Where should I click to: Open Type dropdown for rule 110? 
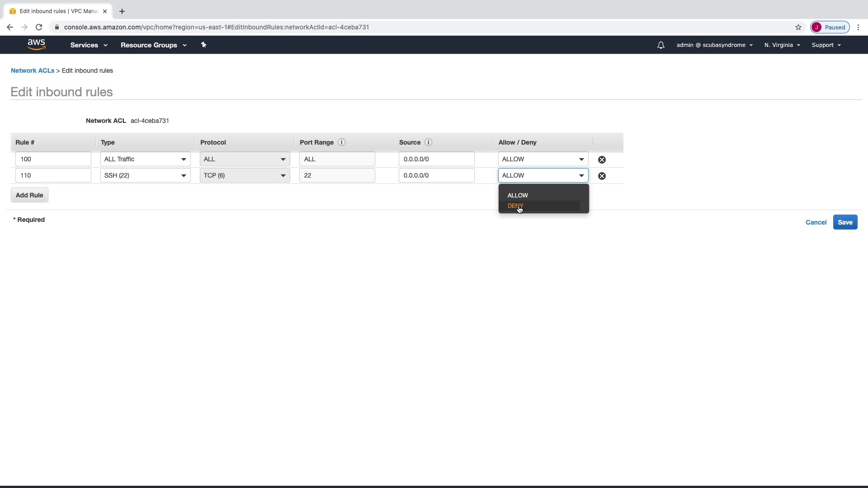pos(145,175)
